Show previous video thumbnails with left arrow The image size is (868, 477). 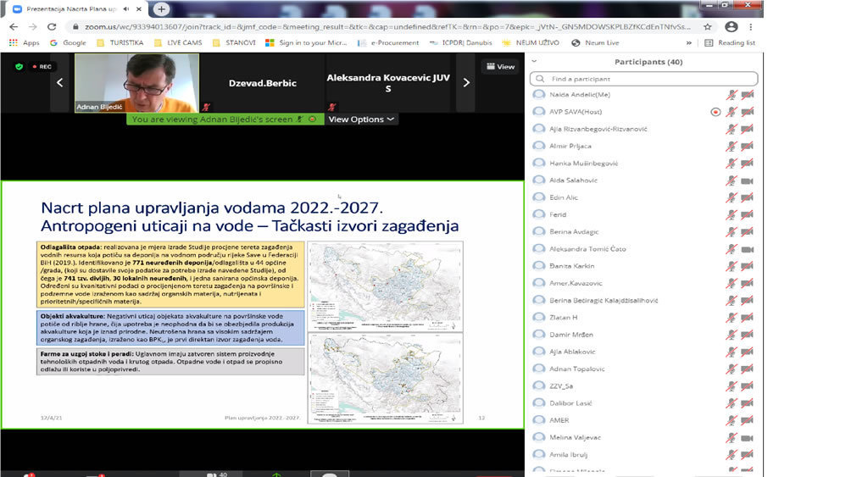pos(59,83)
